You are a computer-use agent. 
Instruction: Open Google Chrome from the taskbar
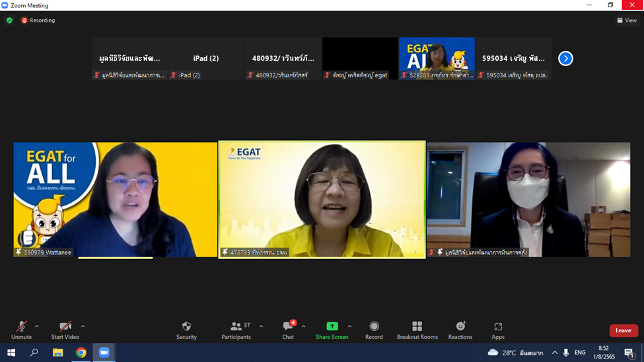coord(81,353)
